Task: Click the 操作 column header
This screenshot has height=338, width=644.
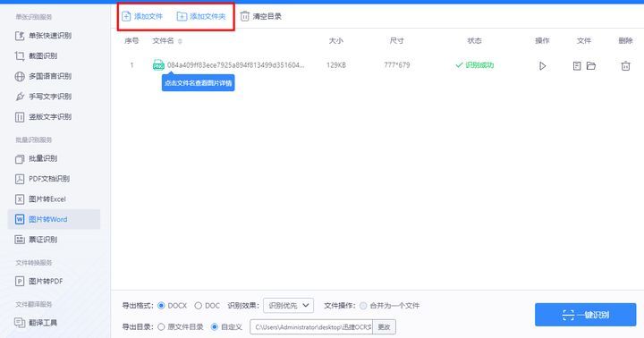Action: (542, 40)
